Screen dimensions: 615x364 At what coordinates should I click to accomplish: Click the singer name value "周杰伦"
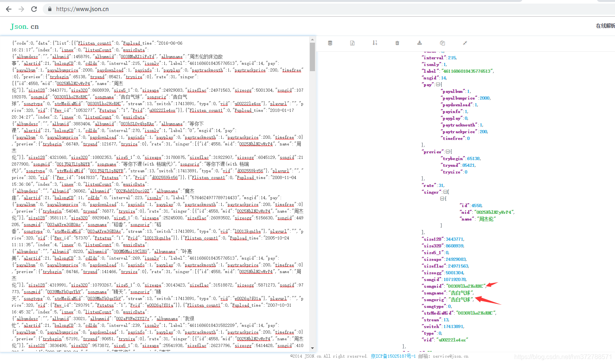[x=486, y=219]
